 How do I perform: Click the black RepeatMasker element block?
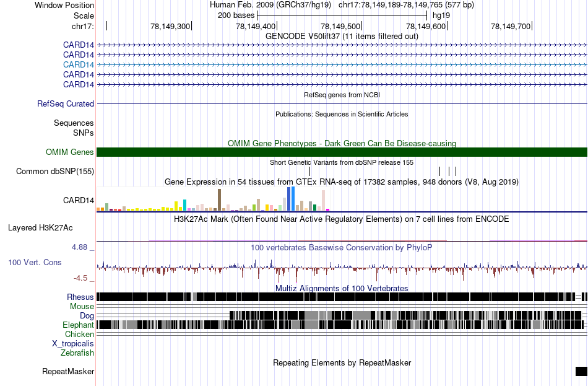point(581,371)
